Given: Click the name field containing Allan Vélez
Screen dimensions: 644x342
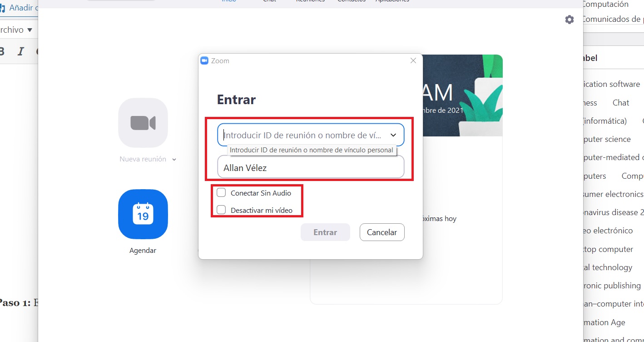Looking at the screenshot, I should click(x=311, y=168).
